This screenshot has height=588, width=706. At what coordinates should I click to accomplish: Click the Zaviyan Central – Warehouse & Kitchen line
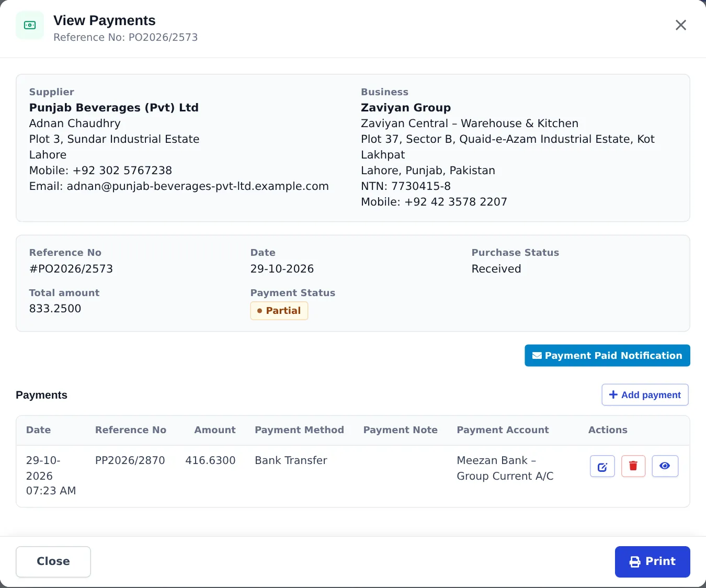tap(470, 123)
